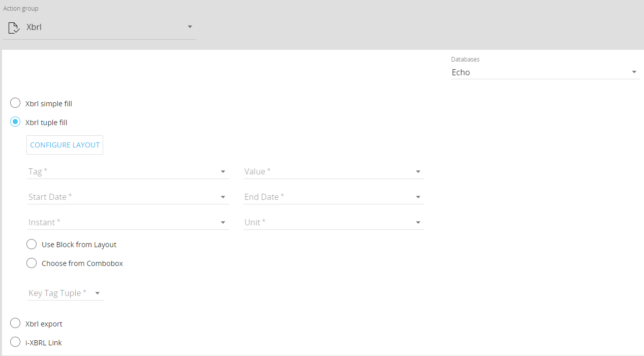
Task: Open the Action group dropdown arrow
Action: click(x=190, y=26)
